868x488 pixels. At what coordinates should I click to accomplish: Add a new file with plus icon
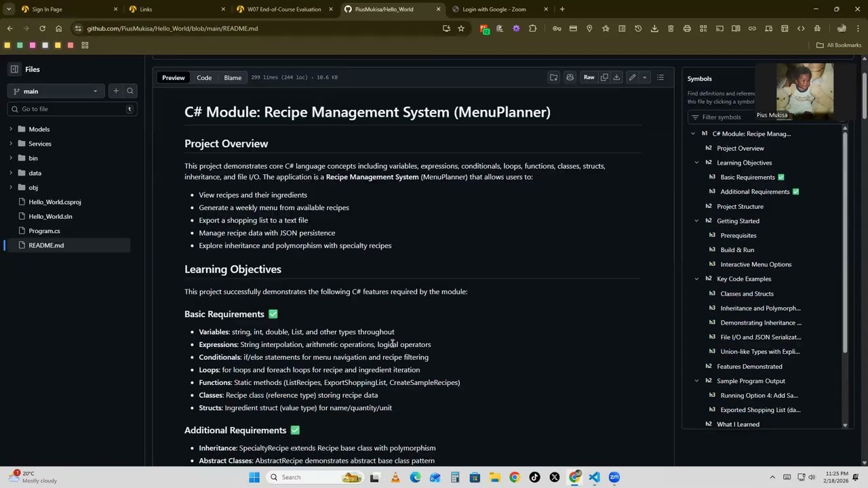pyautogui.click(x=116, y=91)
